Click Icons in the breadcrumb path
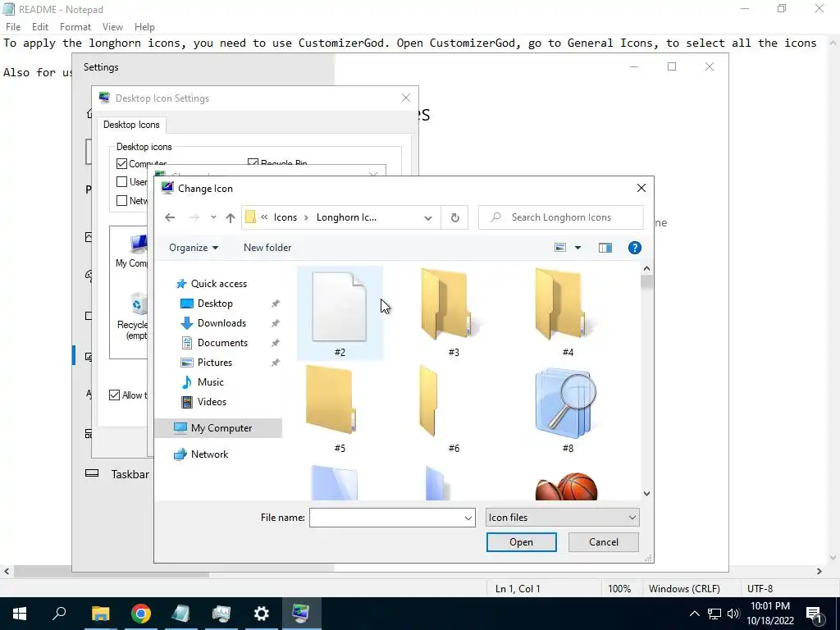 click(x=285, y=217)
